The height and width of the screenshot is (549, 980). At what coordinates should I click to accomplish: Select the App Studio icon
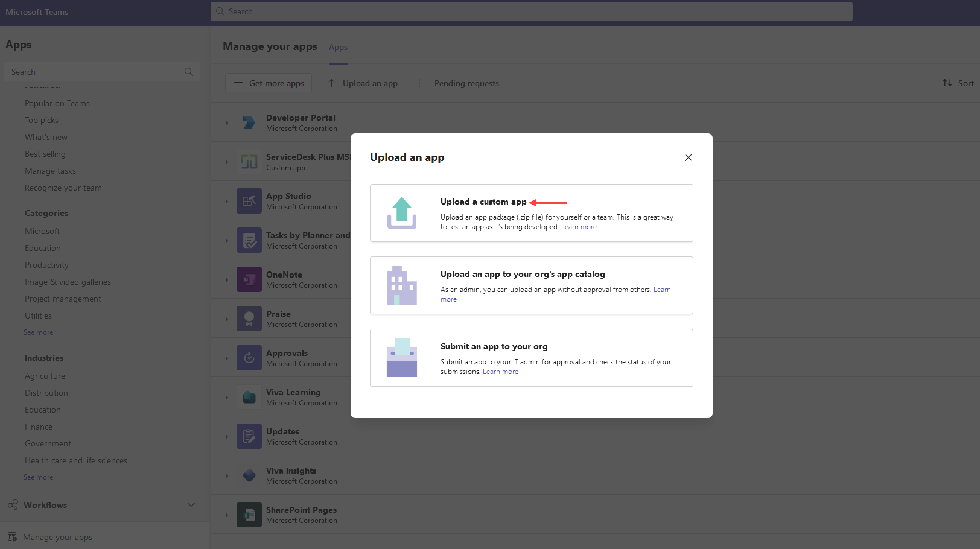point(249,200)
